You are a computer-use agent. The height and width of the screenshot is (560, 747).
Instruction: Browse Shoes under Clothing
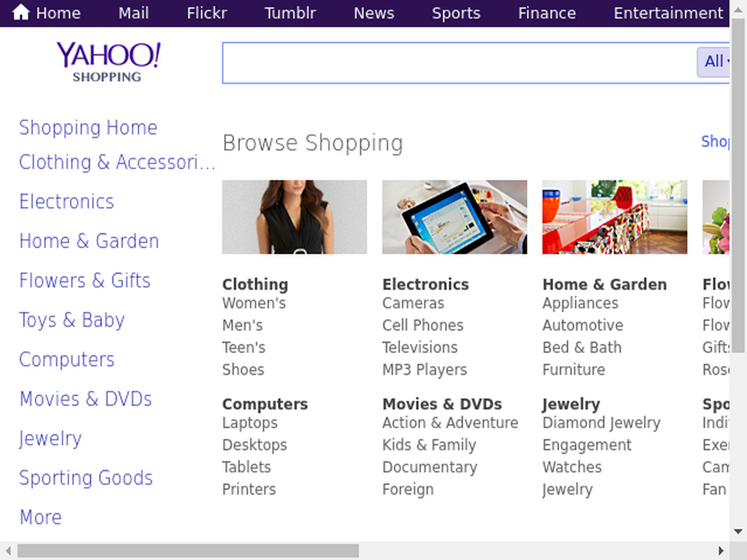243,370
